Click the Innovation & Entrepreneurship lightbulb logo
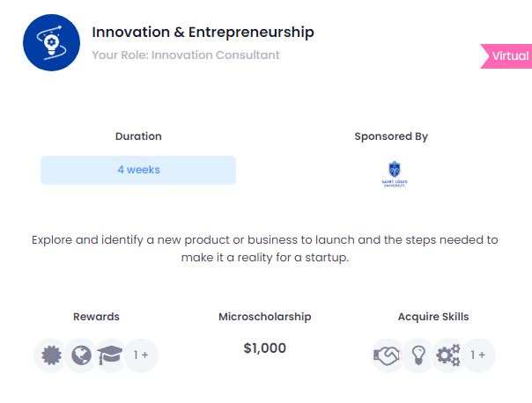 click(52, 43)
